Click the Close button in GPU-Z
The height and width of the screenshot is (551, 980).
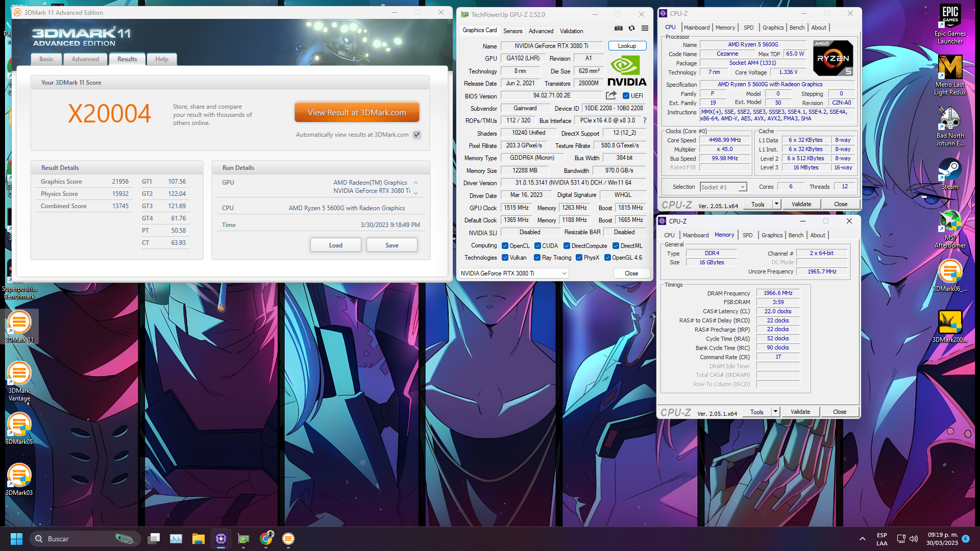(631, 273)
